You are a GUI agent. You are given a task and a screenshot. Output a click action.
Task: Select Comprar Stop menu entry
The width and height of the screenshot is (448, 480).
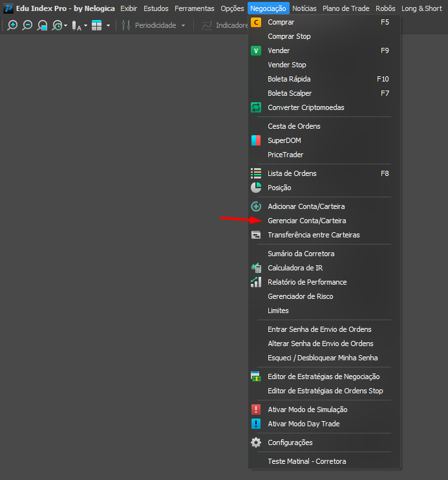pyautogui.click(x=325, y=36)
